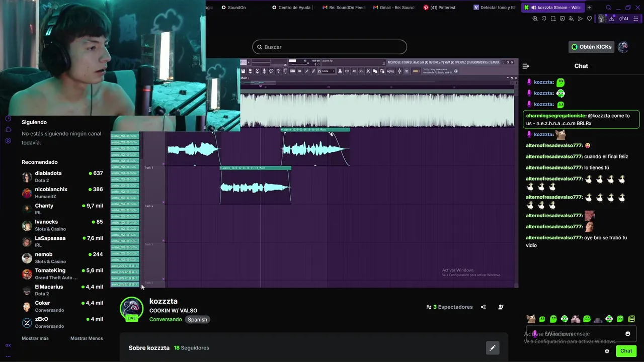Expand recommended list with Mostrar más
The width and height of the screenshot is (644, 362).
(35, 338)
